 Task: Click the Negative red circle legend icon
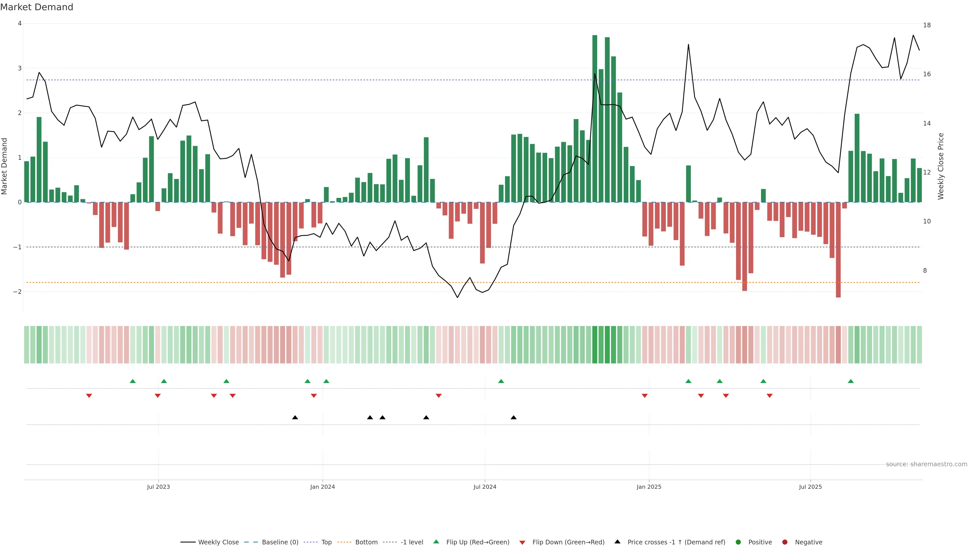[785, 542]
